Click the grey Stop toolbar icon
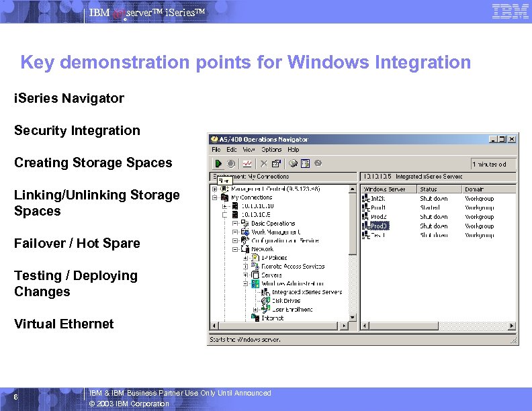Image resolution: width=532 pixels, height=411 pixels. 231,164
